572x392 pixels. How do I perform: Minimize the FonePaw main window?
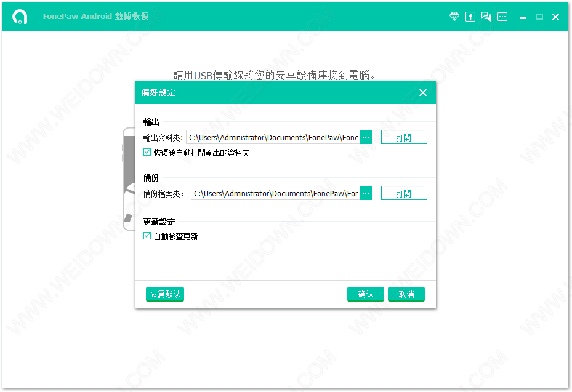[x=523, y=17]
